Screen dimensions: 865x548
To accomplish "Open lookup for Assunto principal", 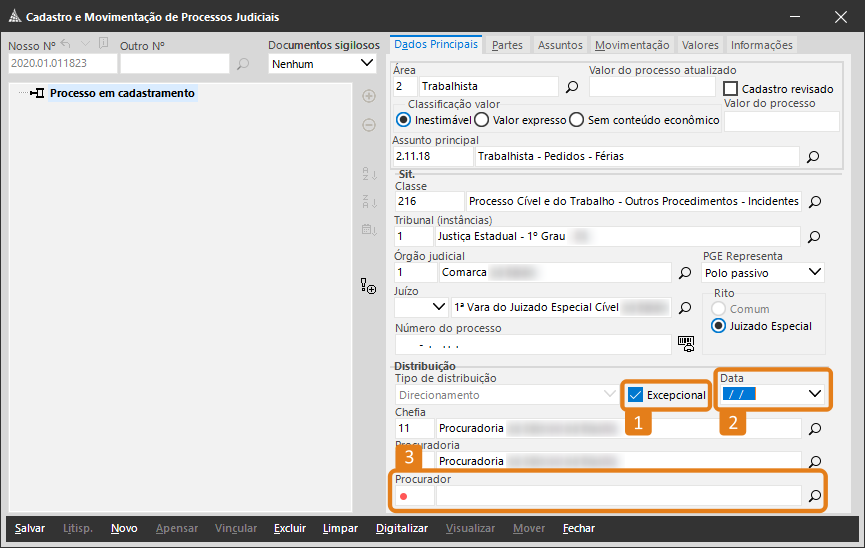I will coord(813,157).
